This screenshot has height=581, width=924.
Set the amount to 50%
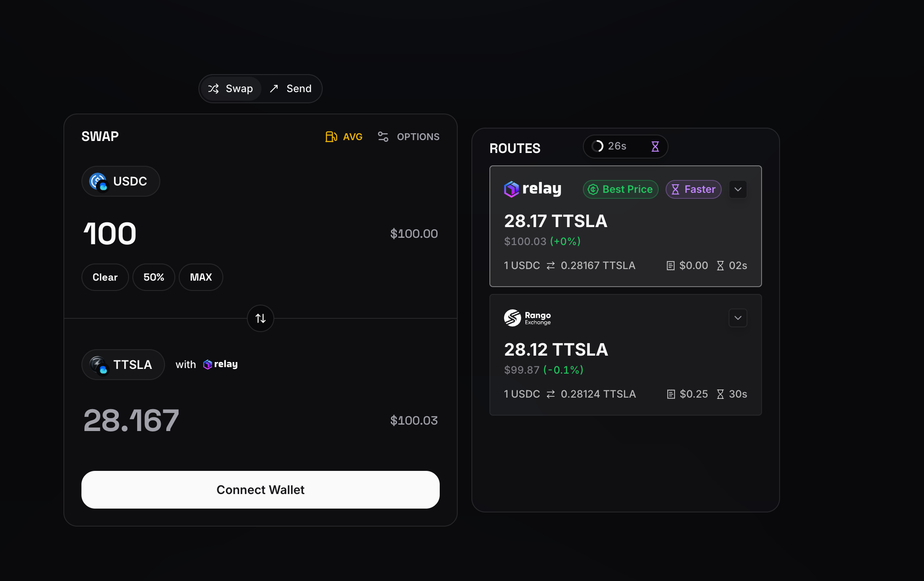coord(154,277)
